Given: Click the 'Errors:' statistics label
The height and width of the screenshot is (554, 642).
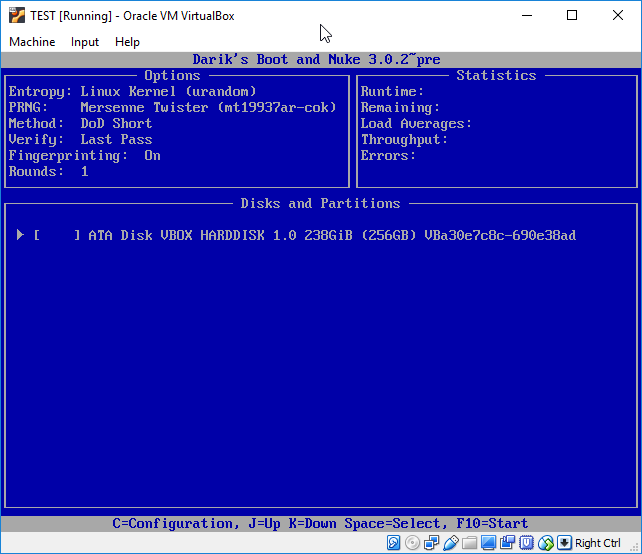Looking at the screenshot, I should coord(388,156).
